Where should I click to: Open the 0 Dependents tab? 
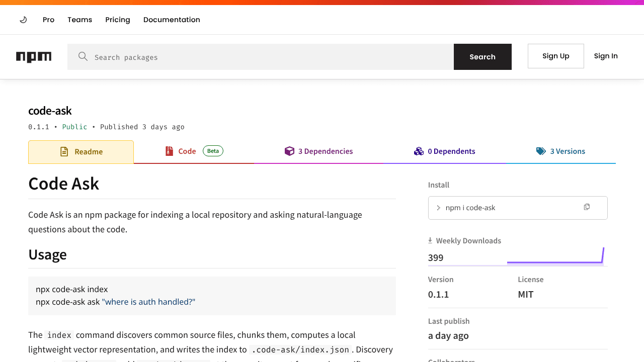pos(445,151)
